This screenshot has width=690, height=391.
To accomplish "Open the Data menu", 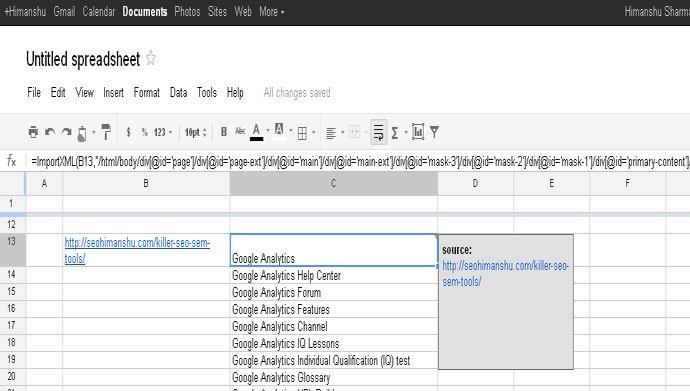I will 178,92.
